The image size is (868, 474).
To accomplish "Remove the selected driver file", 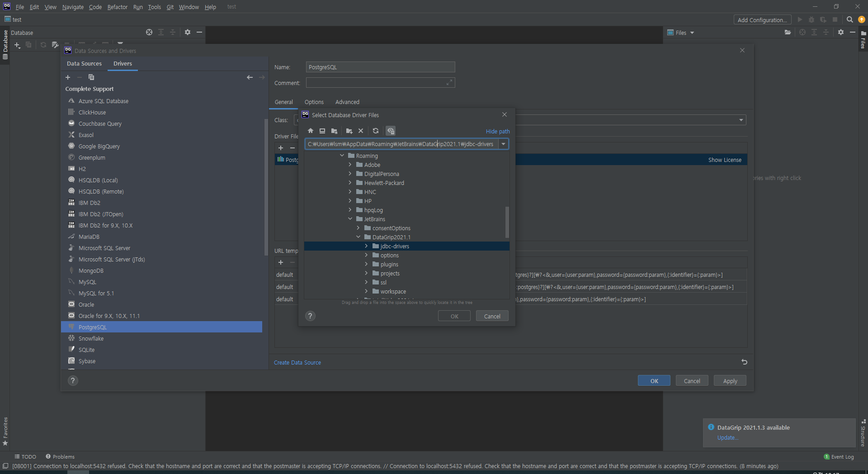I will pyautogui.click(x=292, y=148).
